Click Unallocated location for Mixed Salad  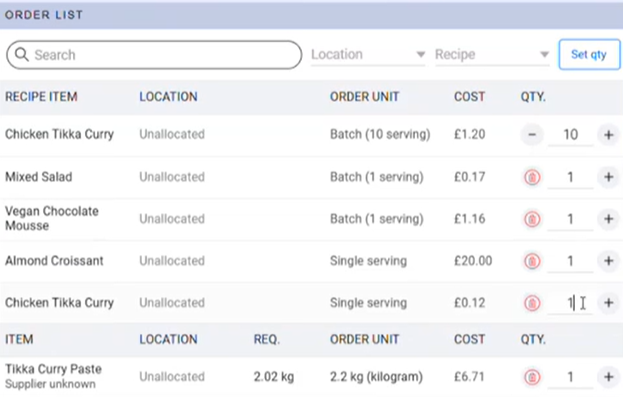click(x=172, y=177)
